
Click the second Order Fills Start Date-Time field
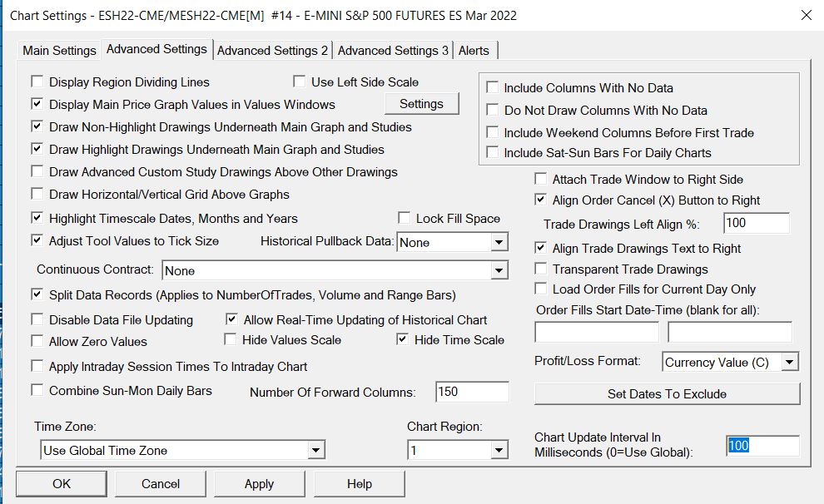point(730,333)
